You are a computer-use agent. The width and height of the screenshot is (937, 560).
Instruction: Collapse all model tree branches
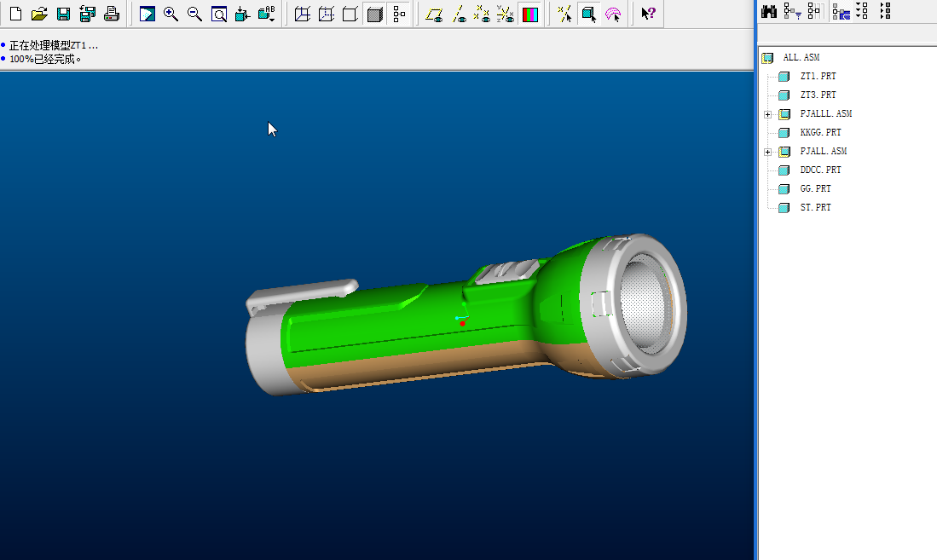point(886,11)
